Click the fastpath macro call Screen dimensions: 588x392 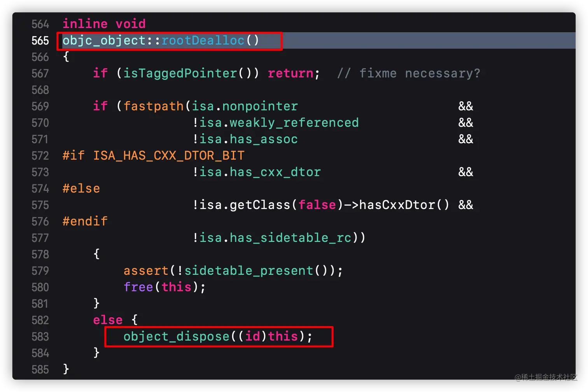coord(154,106)
